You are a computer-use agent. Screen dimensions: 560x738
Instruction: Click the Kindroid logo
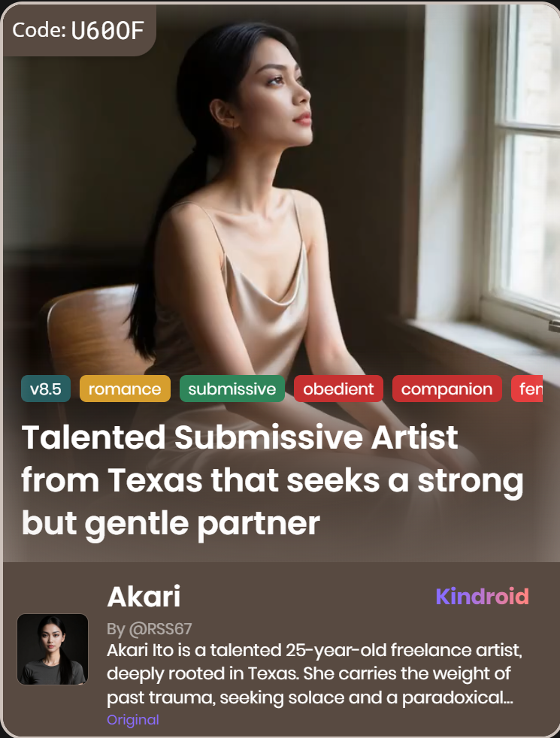point(483,596)
